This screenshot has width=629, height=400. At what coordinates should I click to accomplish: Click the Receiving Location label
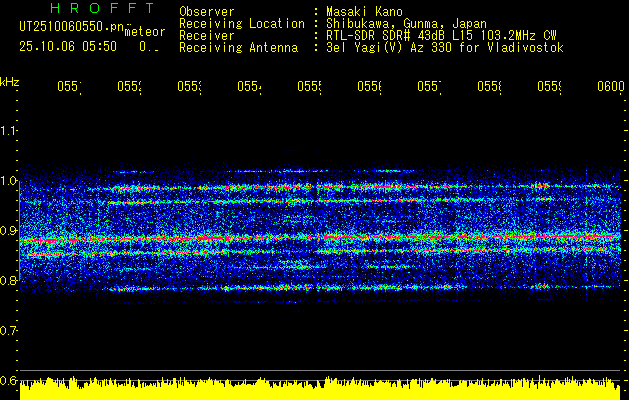(242, 24)
